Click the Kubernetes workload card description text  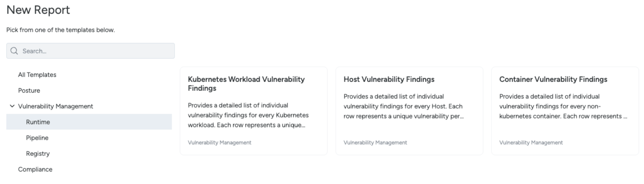[248, 115]
